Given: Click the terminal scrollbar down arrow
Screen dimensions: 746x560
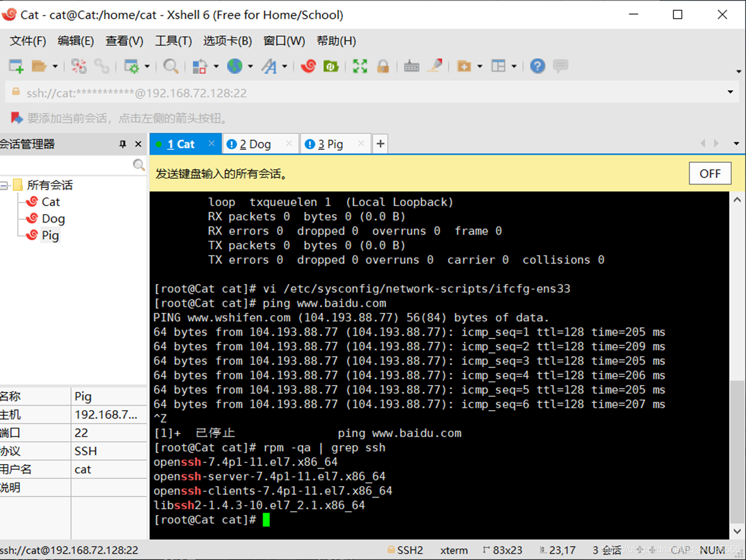Looking at the screenshot, I should (x=737, y=532).
